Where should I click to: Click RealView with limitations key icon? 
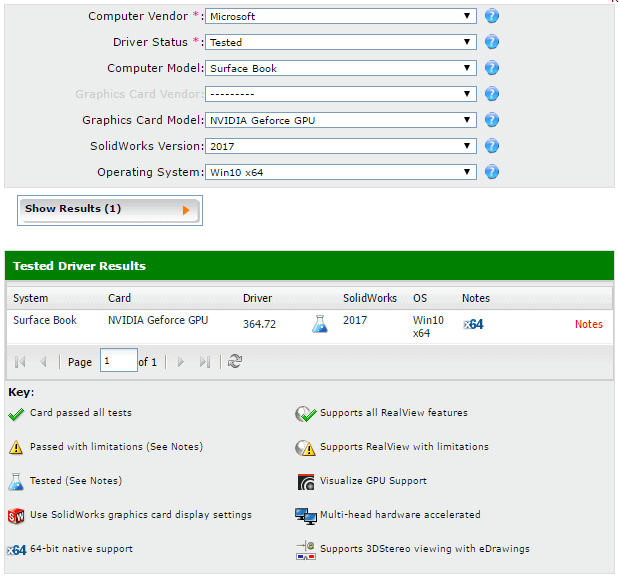[x=305, y=448]
